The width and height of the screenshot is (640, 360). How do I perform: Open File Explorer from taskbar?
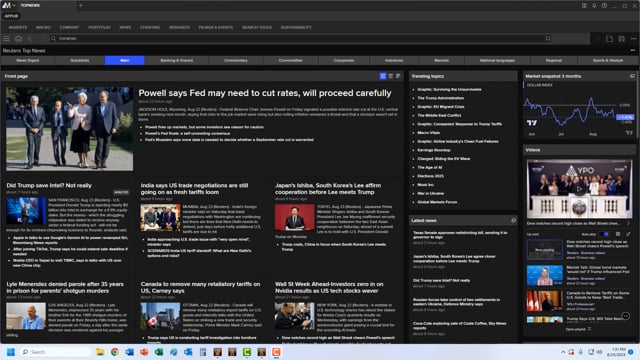coord(100,352)
